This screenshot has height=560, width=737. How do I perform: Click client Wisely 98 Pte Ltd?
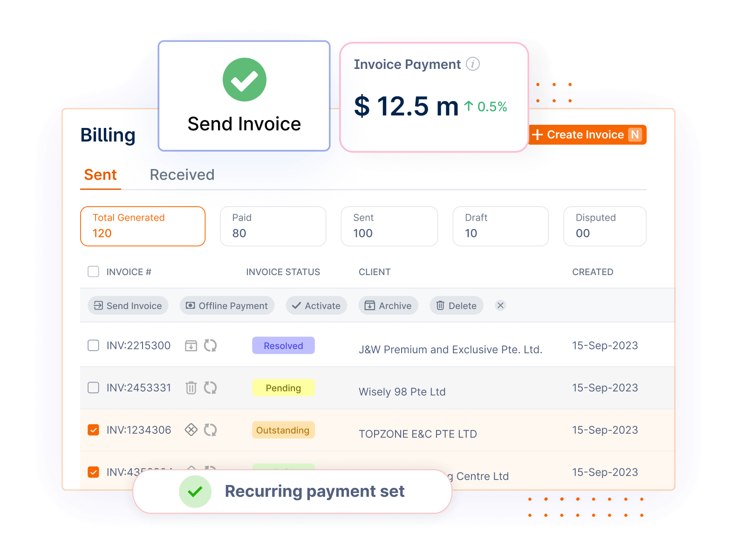tap(402, 392)
